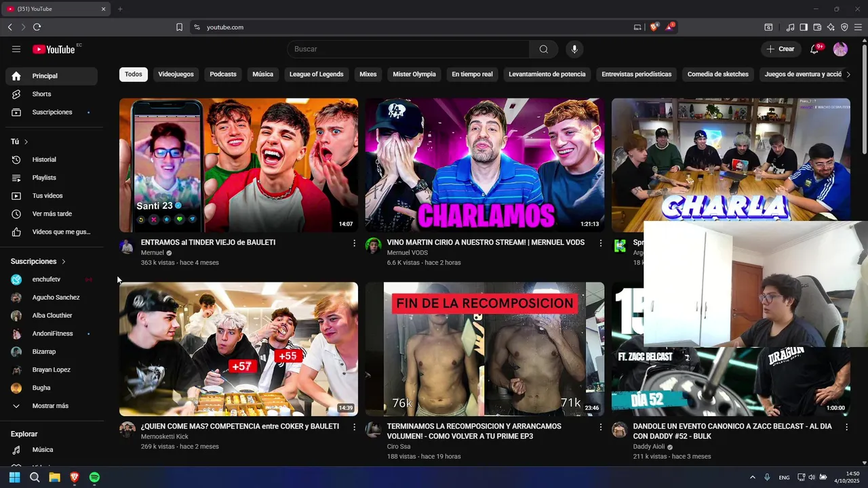Open FIN DE LA RECOMPOSICION thumbnail
This screenshot has width=868, height=488.
[485, 349]
